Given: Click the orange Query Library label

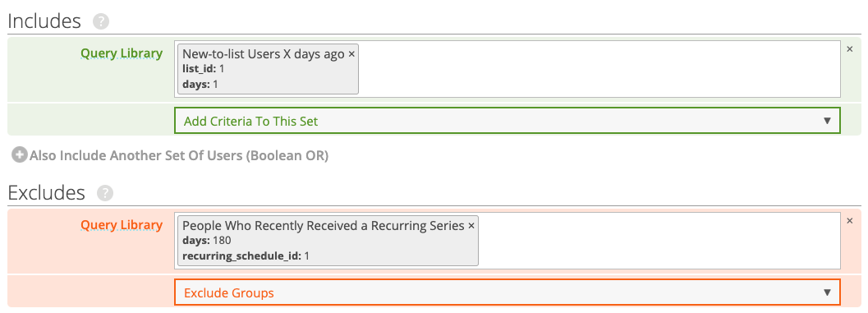Looking at the screenshot, I should point(122,225).
